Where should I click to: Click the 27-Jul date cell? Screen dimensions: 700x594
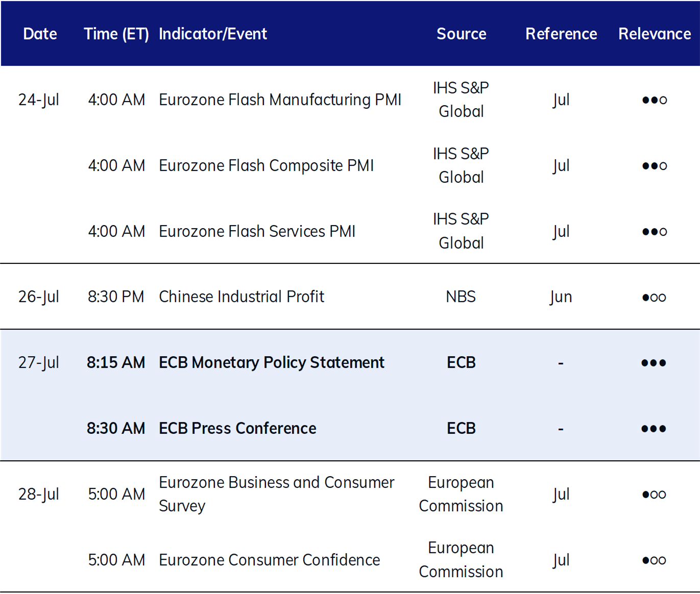point(39,362)
